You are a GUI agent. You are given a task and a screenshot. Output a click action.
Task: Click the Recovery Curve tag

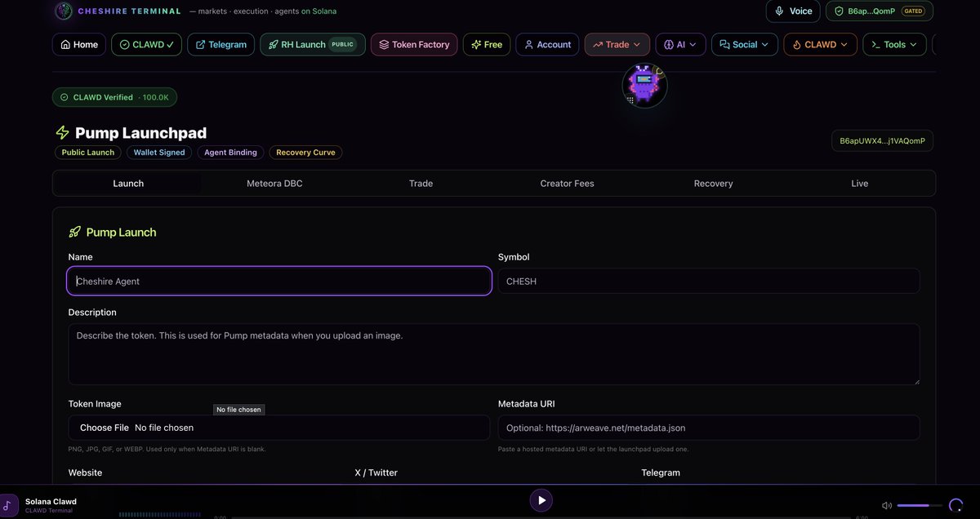[x=305, y=153]
